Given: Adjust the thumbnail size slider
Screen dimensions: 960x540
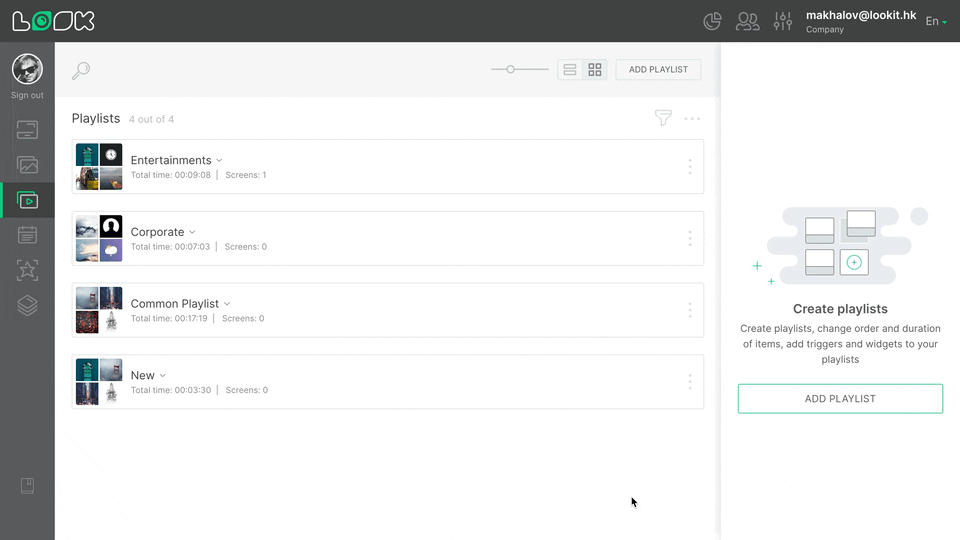Looking at the screenshot, I should tap(511, 70).
